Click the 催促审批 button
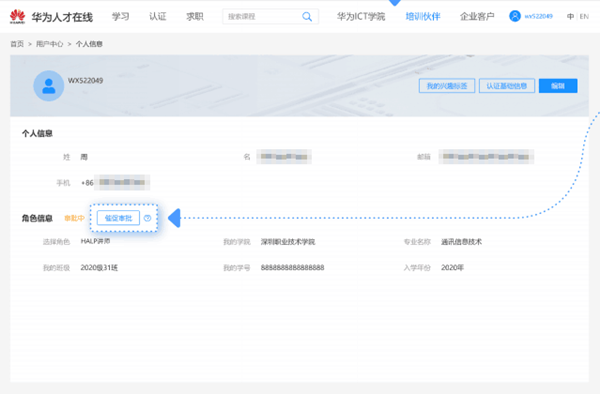Screen dimensions: 600x394 118,218
